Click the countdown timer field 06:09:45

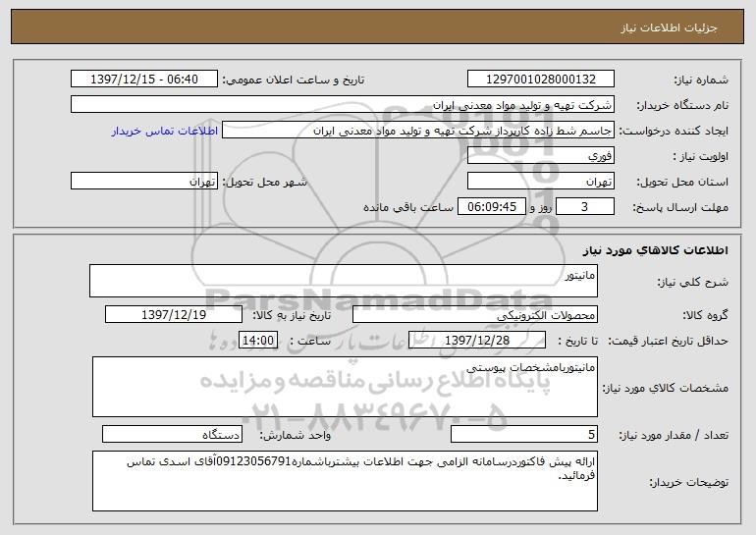point(491,207)
